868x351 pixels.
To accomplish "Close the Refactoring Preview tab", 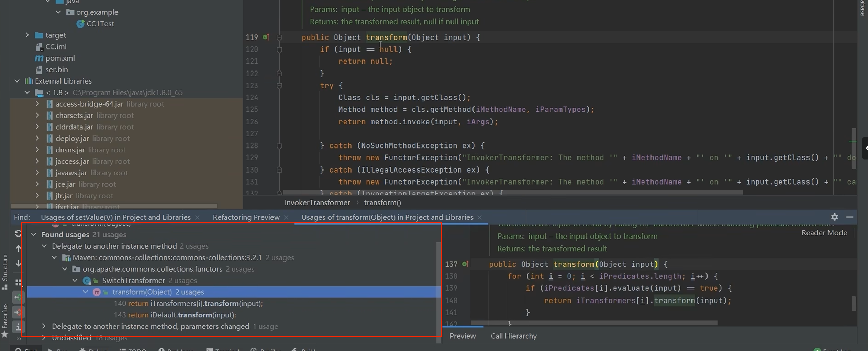I will click(286, 217).
